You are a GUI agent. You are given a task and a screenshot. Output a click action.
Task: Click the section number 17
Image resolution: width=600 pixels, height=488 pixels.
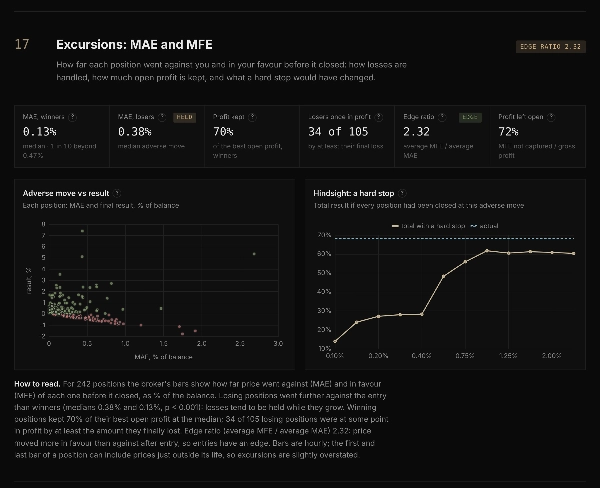22,44
